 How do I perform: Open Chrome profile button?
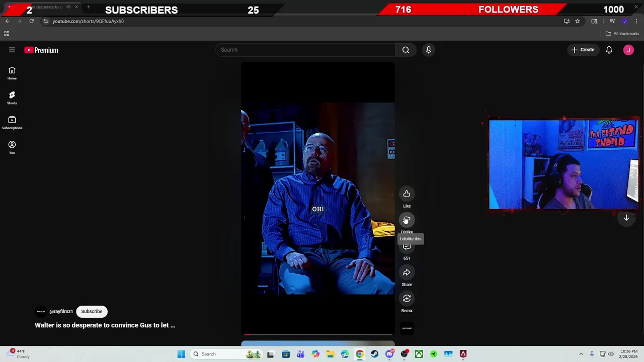[624, 21]
